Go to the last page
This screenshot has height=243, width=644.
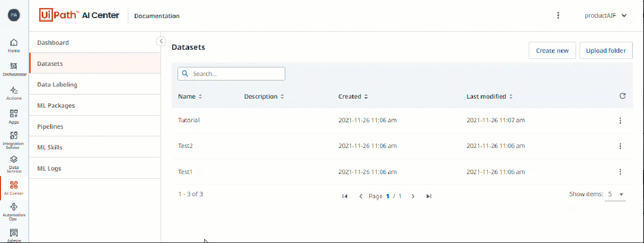429,196
